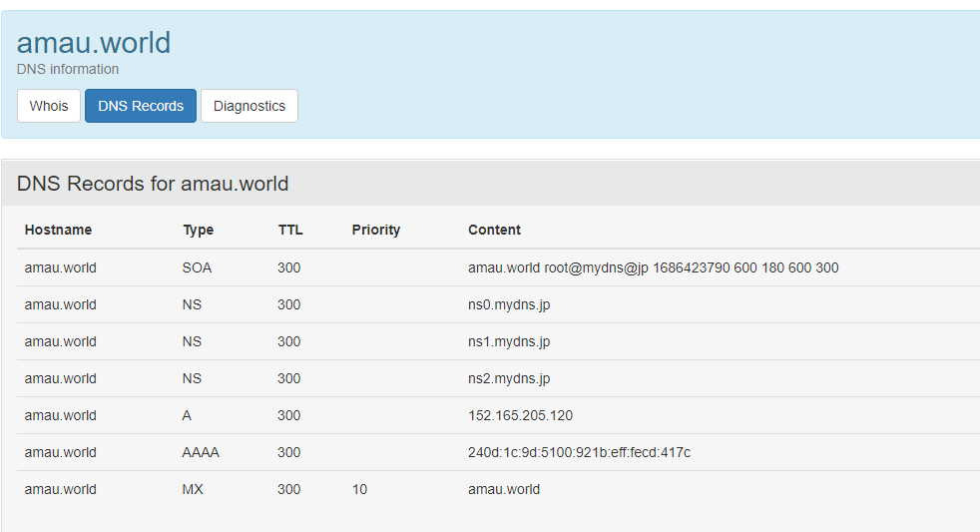Click the Priority column header
Screen dimensions: 980x532
click(376, 230)
